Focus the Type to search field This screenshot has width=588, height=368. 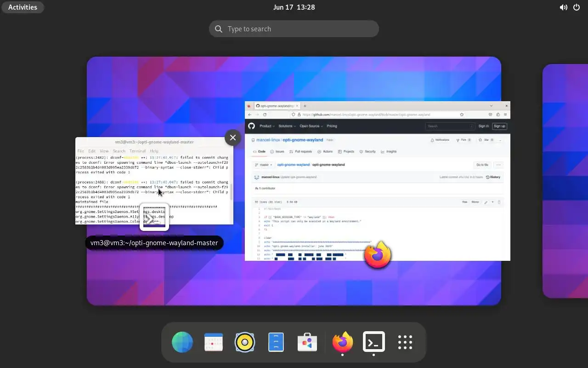[x=294, y=29]
